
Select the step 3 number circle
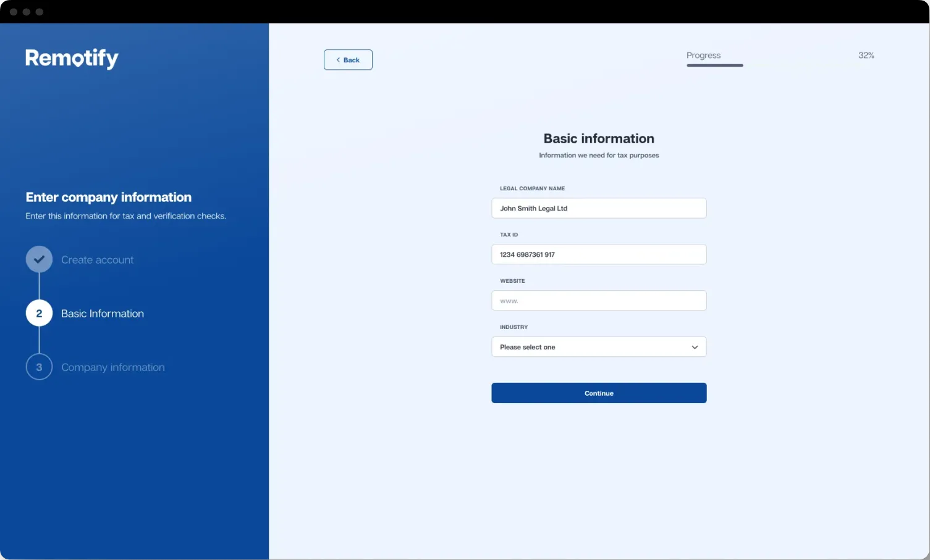[39, 367]
